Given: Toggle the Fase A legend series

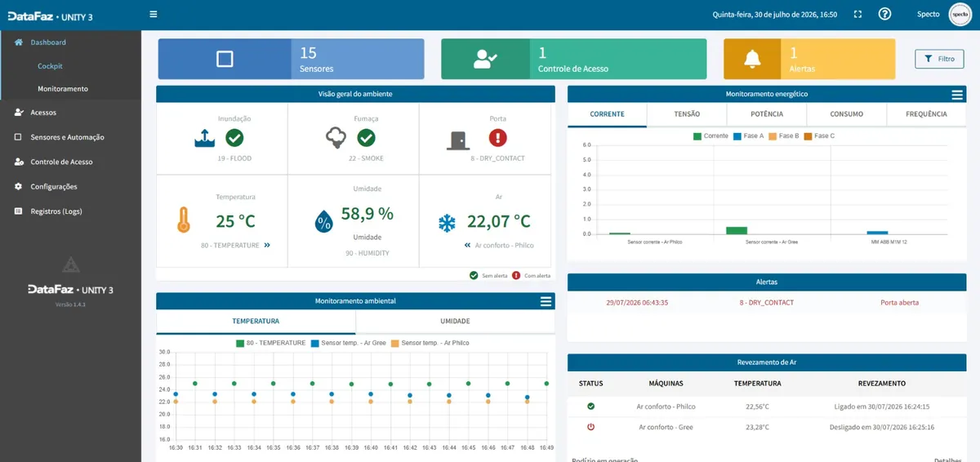Looking at the screenshot, I should [748, 136].
